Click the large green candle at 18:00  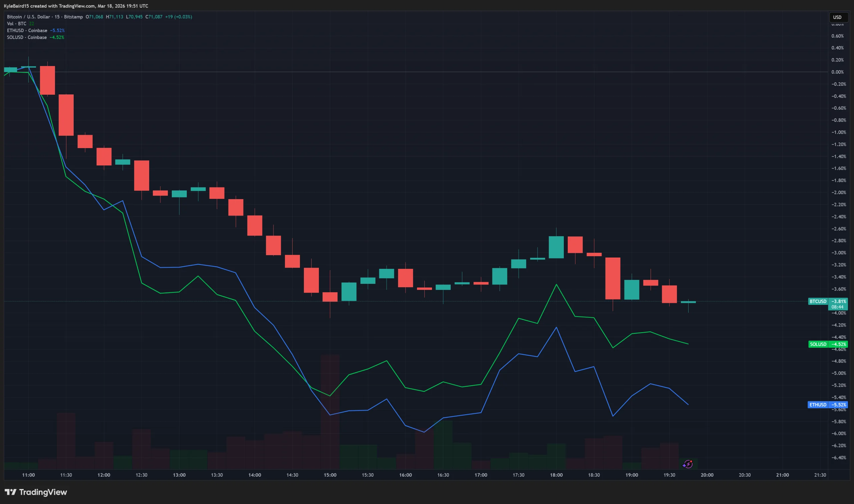(x=556, y=247)
